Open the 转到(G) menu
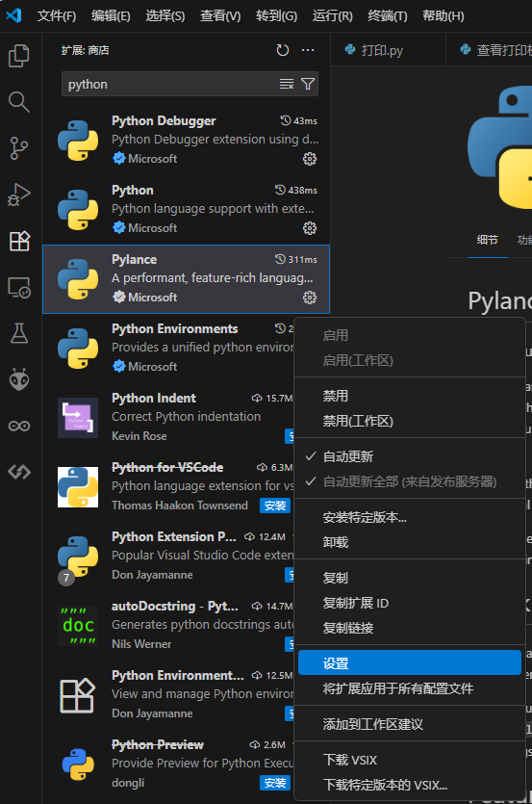Viewport: 532px width, 804px height. tap(277, 16)
